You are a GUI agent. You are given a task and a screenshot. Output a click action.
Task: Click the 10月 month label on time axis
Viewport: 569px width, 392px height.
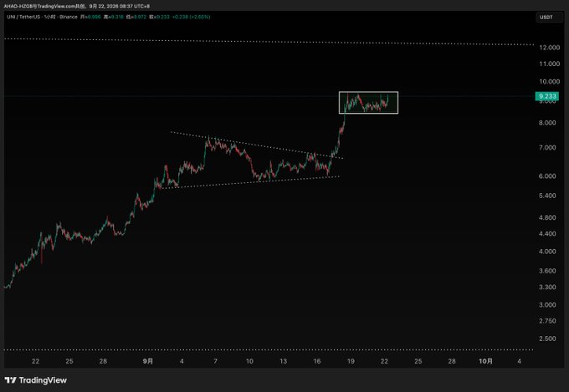(485, 361)
